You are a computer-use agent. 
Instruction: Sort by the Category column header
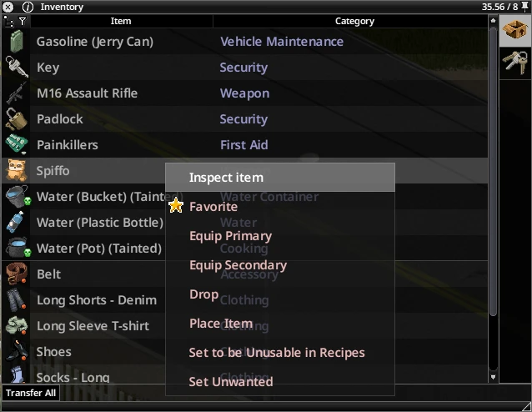354,21
